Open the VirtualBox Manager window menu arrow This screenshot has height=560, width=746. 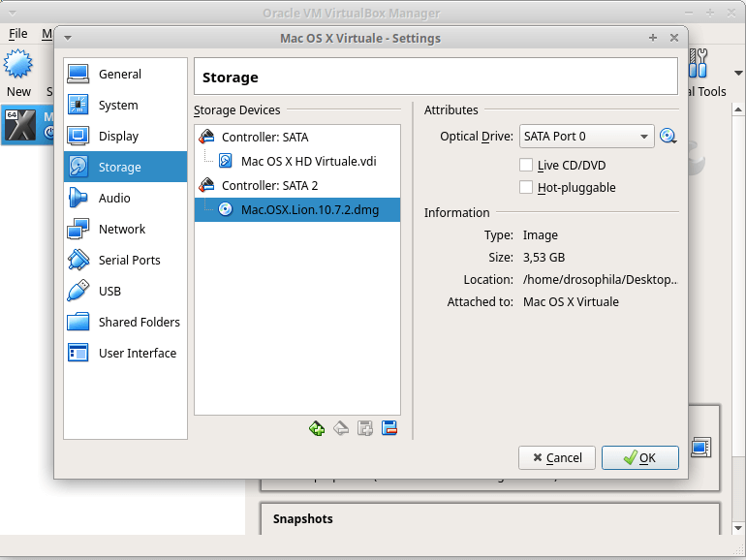tap(12, 14)
